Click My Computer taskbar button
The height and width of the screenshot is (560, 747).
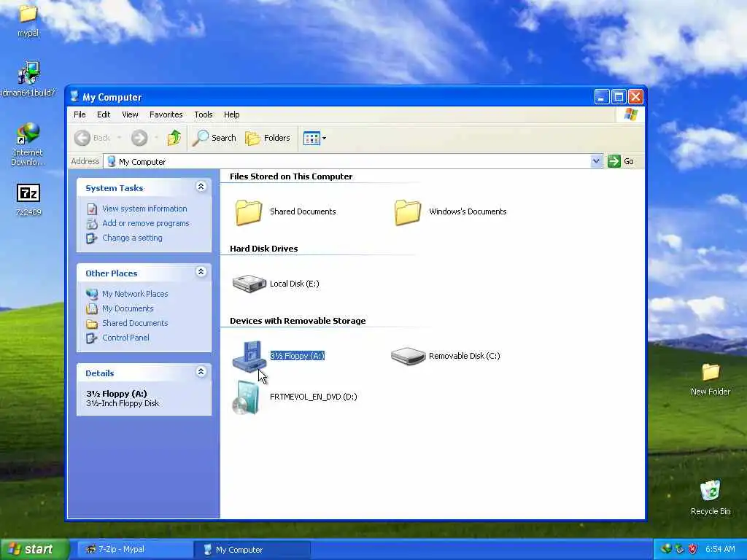click(252, 550)
